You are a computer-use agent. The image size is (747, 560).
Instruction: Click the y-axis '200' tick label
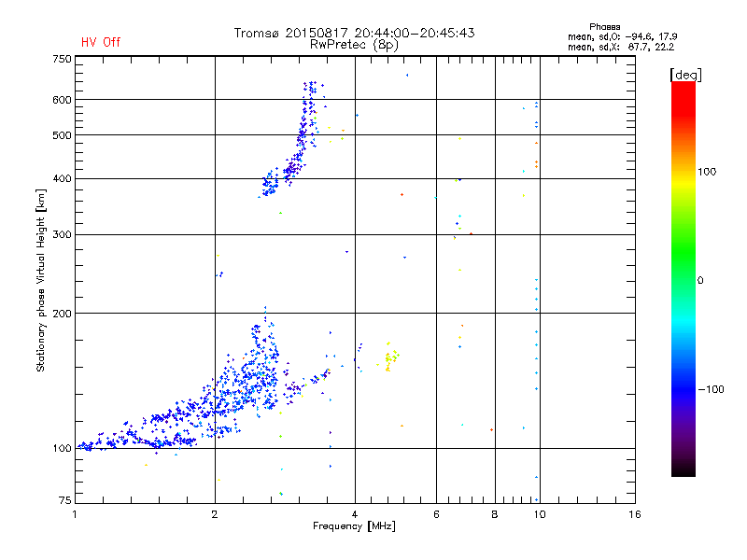tap(62, 314)
